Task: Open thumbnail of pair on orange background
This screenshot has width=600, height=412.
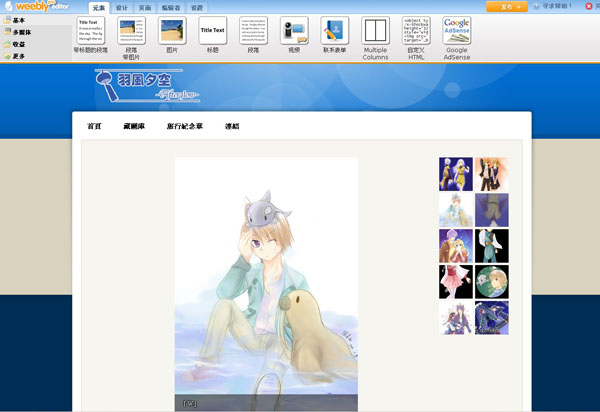Action: tap(492, 174)
